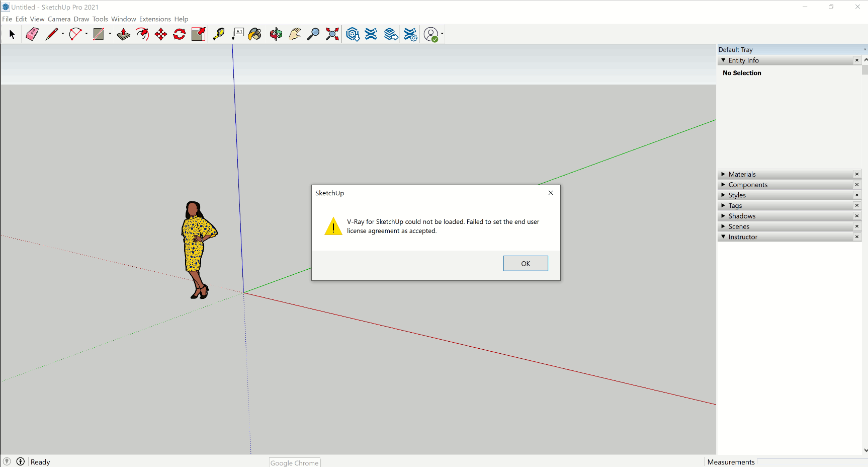Close the Materials panel

tap(857, 174)
